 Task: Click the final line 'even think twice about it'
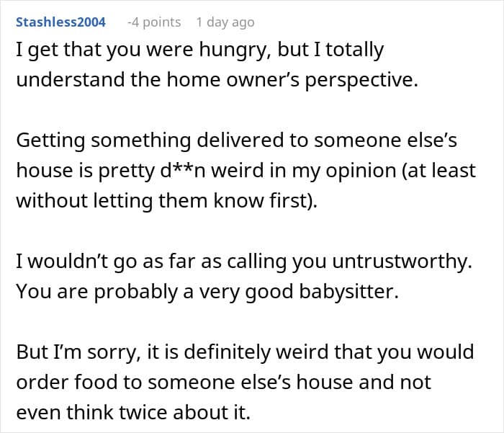[133, 412]
